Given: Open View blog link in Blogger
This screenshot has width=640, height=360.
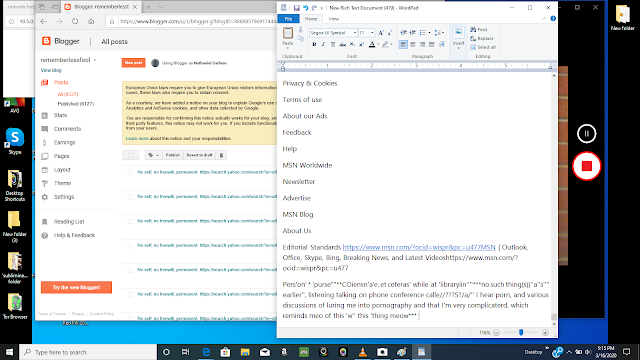Looking at the screenshot, I should coord(51,70).
